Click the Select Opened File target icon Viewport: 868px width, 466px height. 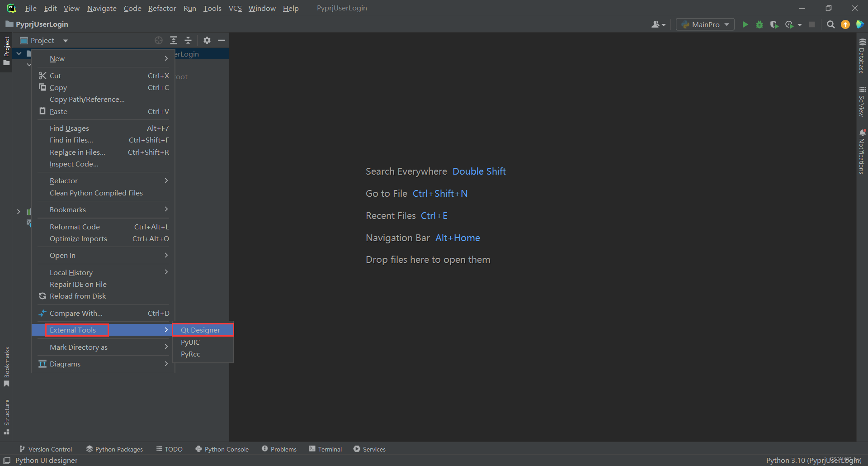159,40
